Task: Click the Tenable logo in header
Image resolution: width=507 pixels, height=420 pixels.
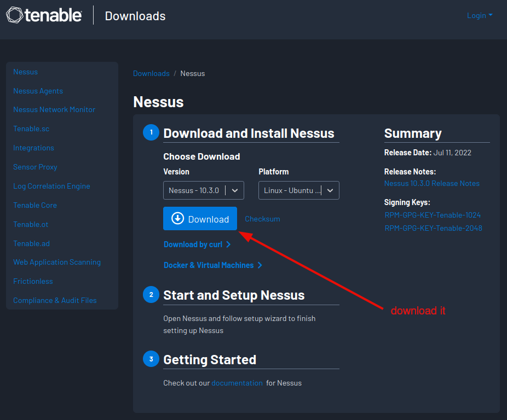Action: tap(44, 15)
